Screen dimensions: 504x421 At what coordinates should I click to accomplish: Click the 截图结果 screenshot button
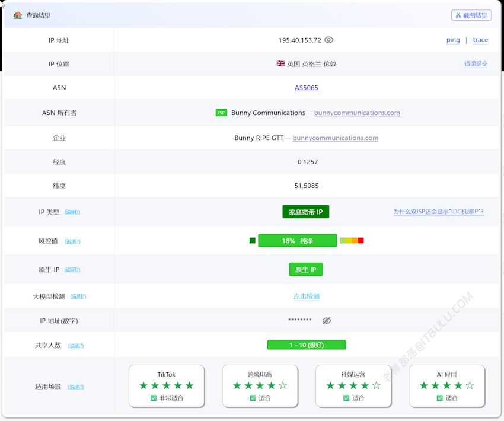click(471, 15)
